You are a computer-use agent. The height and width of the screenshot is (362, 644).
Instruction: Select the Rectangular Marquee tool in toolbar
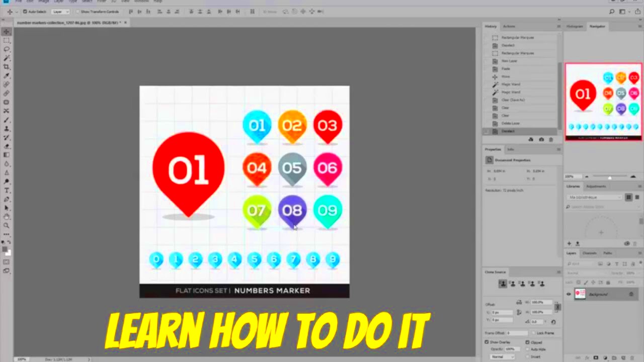7,40
